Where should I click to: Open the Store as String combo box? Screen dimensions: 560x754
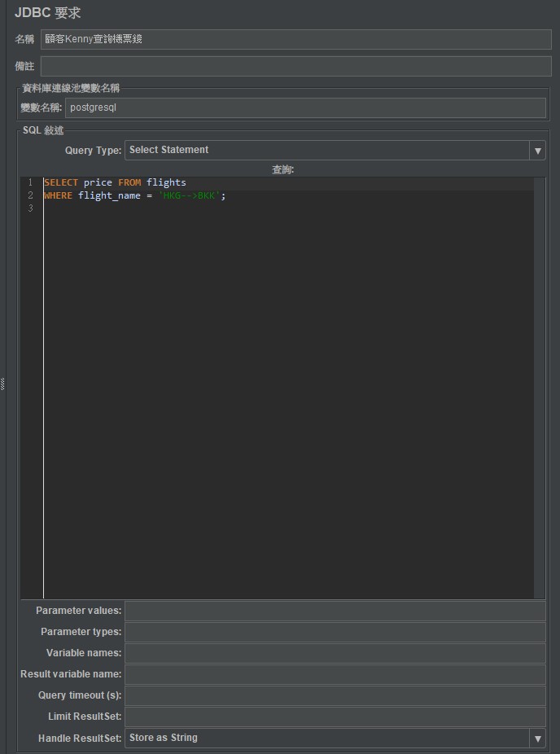[x=326, y=739]
